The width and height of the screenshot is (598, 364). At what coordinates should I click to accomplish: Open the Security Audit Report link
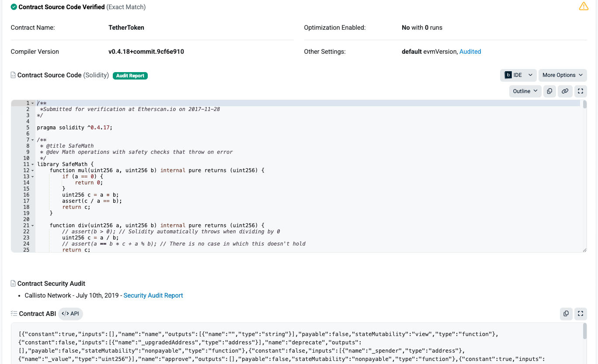click(153, 295)
